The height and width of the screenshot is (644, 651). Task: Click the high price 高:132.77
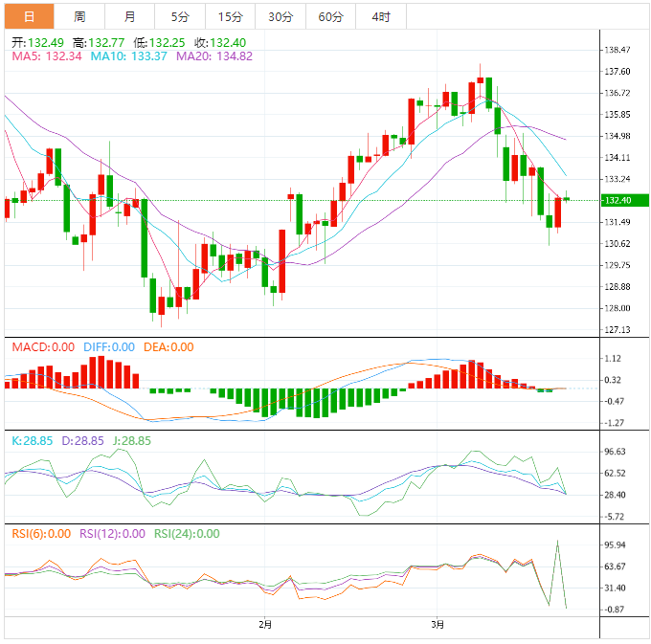[99, 43]
